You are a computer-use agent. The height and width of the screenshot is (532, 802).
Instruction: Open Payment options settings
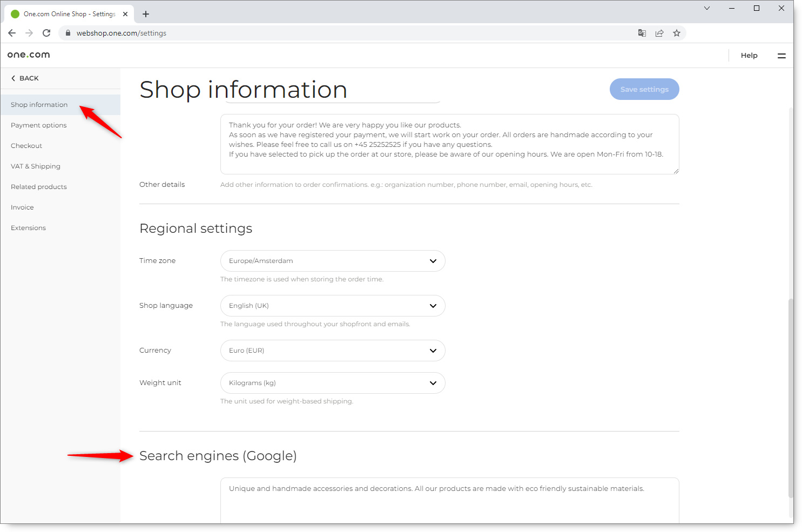tap(60, 125)
